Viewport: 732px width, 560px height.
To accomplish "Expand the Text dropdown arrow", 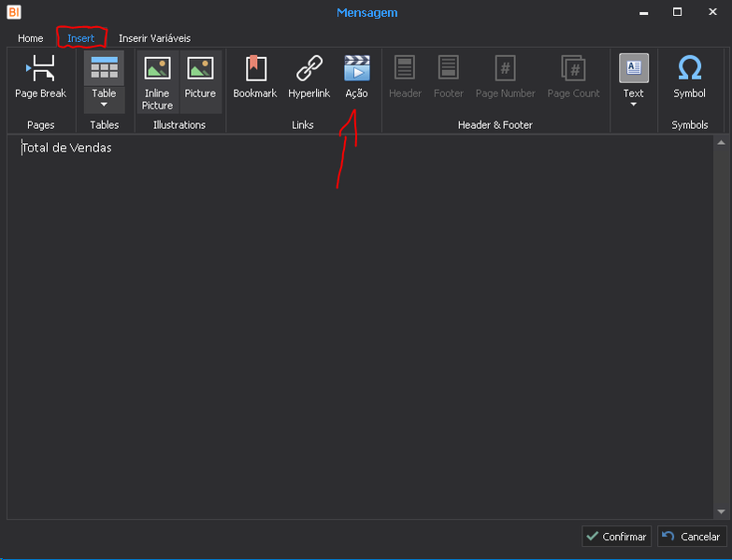I will [x=634, y=104].
